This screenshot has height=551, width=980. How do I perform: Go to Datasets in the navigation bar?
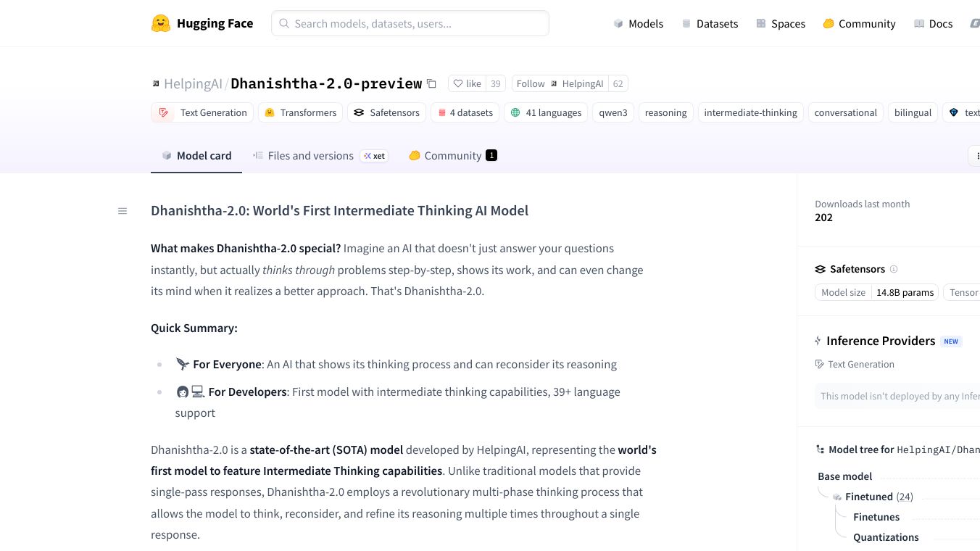click(x=710, y=23)
